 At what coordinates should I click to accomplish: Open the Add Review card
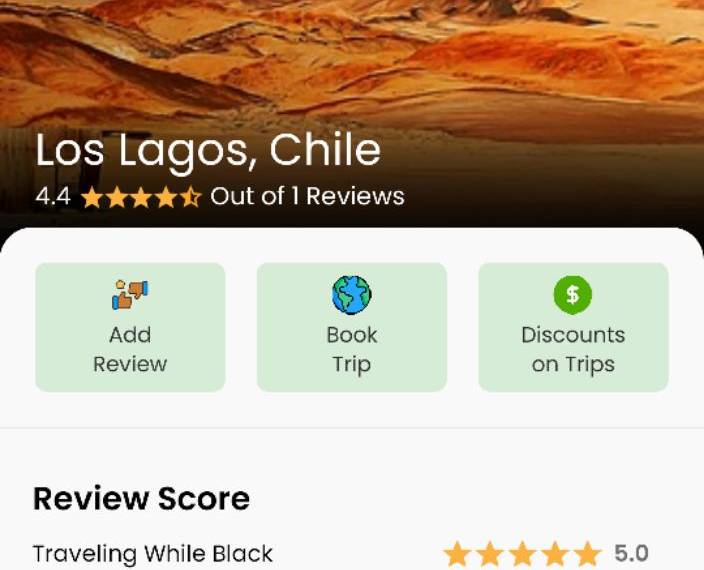click(x=130, y=327)
